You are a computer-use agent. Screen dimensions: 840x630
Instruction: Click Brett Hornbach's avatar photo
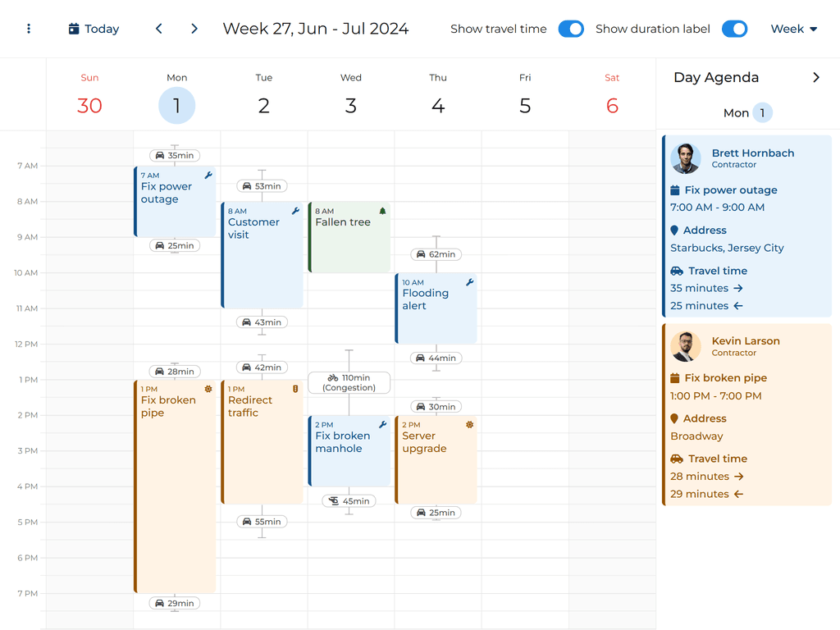tap(685, 158)
